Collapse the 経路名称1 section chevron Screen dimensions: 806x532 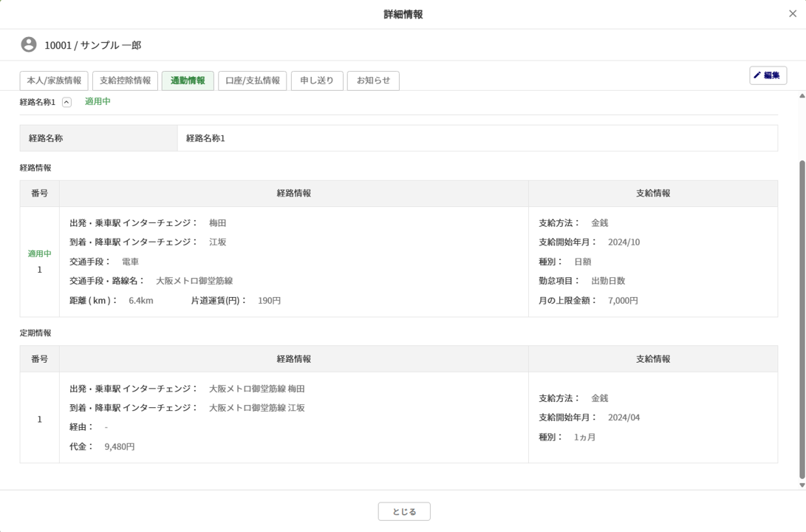click(x=66, y=103)
